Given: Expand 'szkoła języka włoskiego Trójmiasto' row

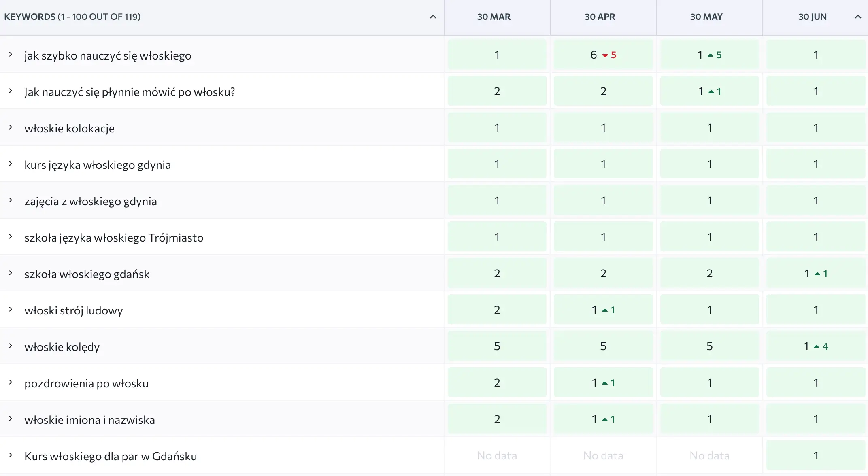Looking at the screenshot, I should click(11, 236).
